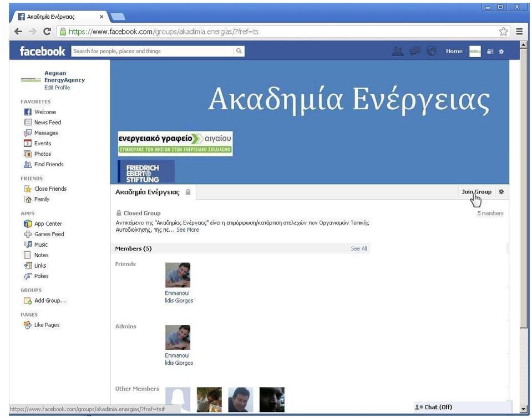Open the friend requests icon
This screenshot has width=532, height=418.
(x=398, y=51)
